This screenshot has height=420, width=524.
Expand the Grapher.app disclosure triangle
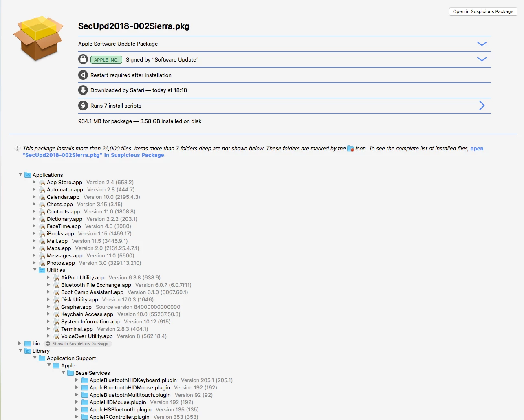click(x=48, y=307)
